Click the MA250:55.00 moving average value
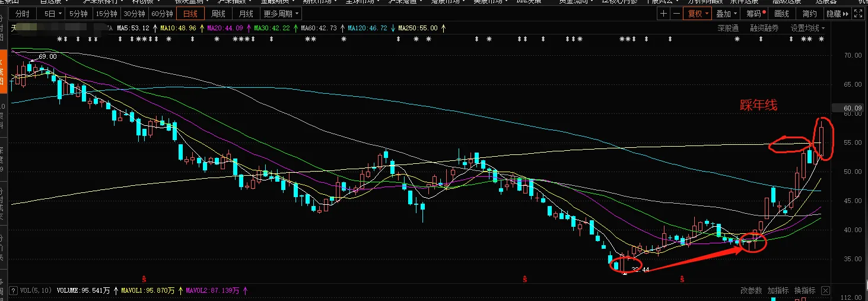The image size is (868, 301). tap(418, 28)
